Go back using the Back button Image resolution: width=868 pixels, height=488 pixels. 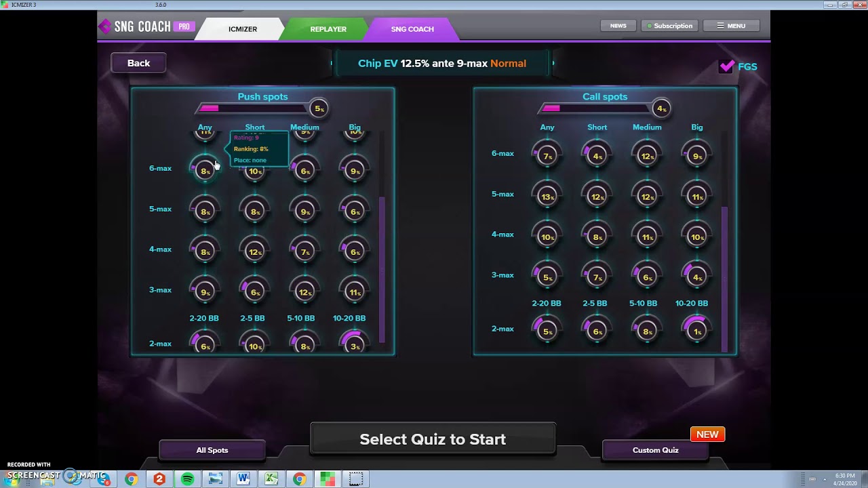click(x=138, y=63)
